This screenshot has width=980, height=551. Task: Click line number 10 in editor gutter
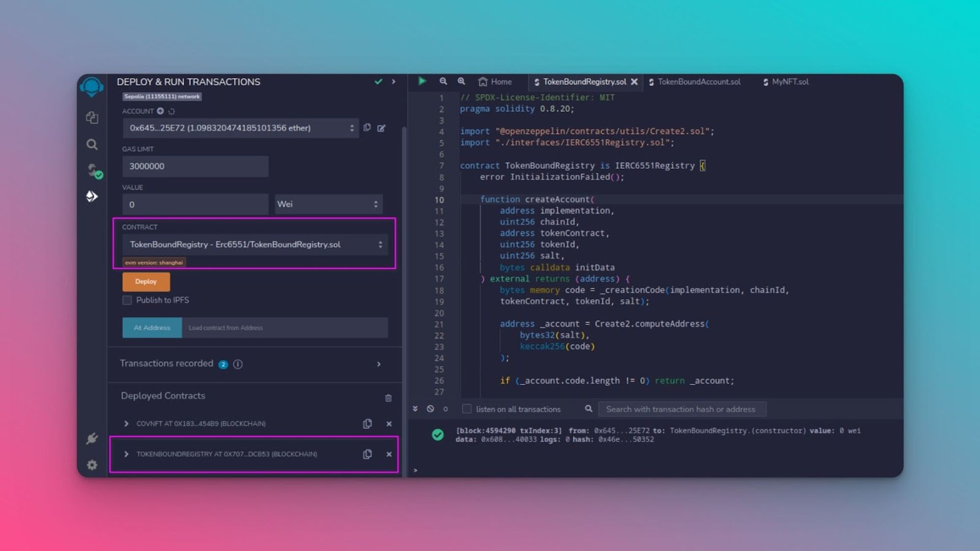pyautogui.click(x=439, y=200)
